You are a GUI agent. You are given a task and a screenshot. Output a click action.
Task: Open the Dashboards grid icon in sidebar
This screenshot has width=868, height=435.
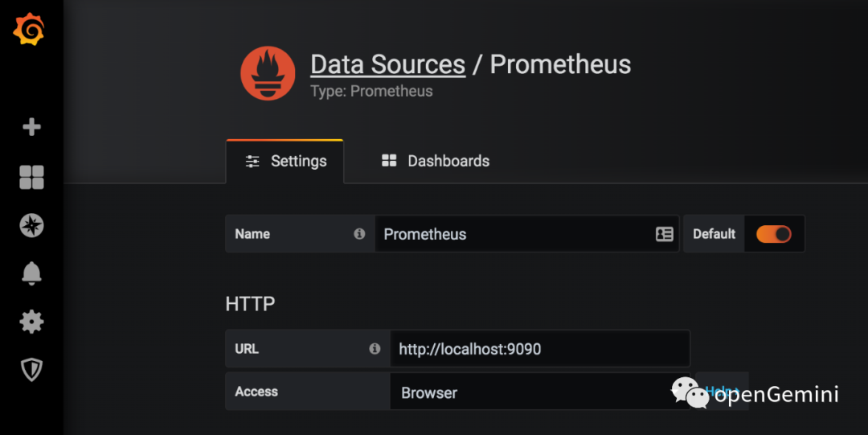point(31,177)
